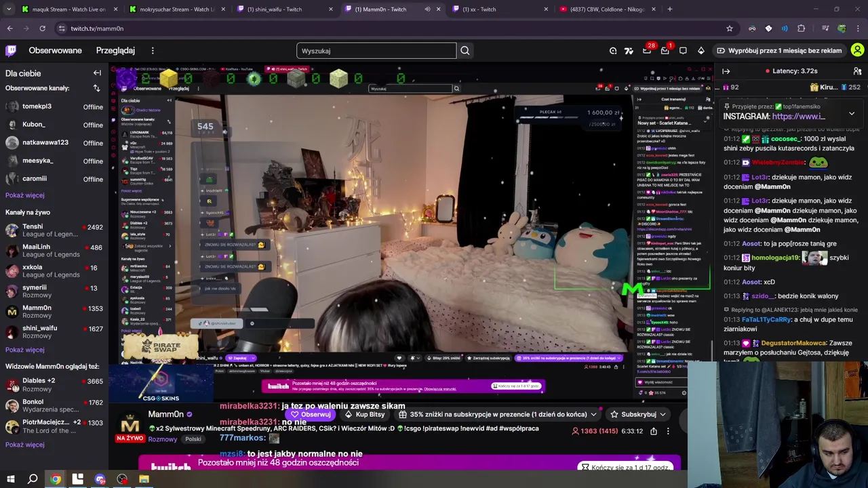Screen dimensions: 868x488
Task: Open Rozmowy category link below stream
Action: [x=162, y=439]
